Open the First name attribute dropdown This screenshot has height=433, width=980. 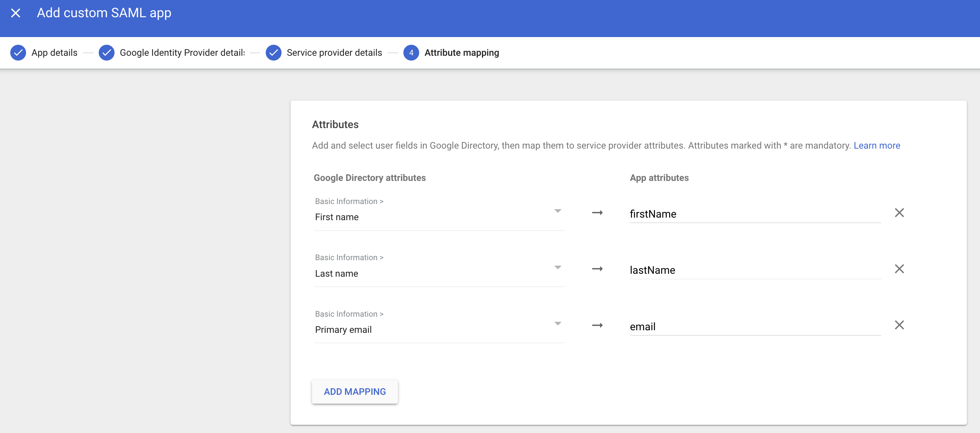557,210
